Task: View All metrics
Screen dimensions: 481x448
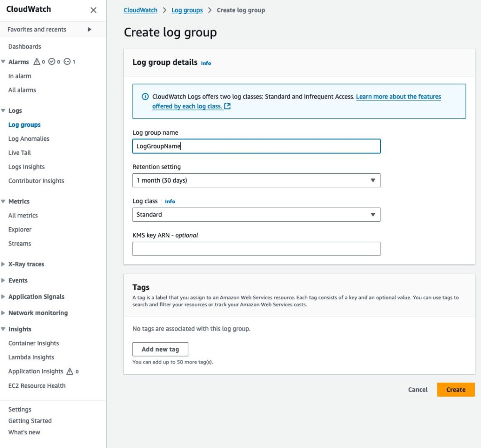Action: (23, 216)
